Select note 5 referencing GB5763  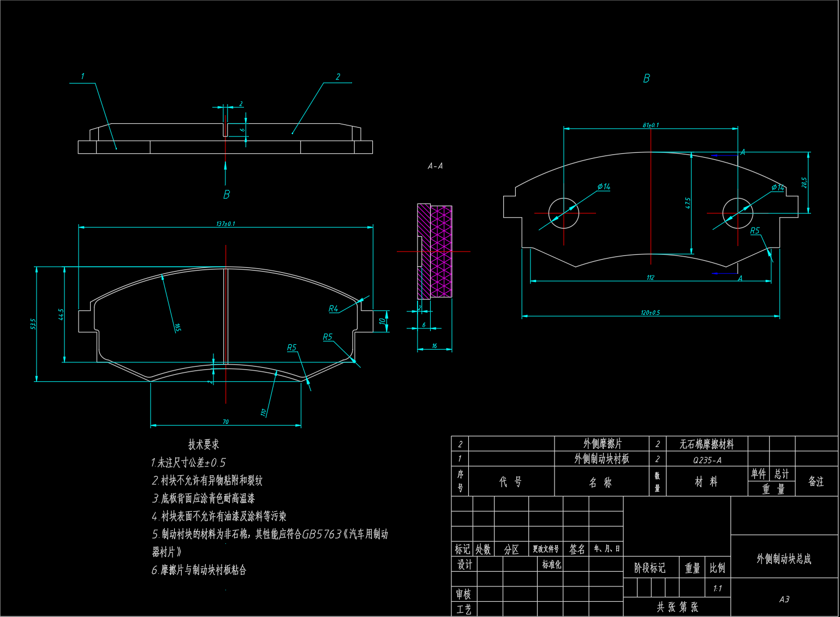click(x=270, y=543)
